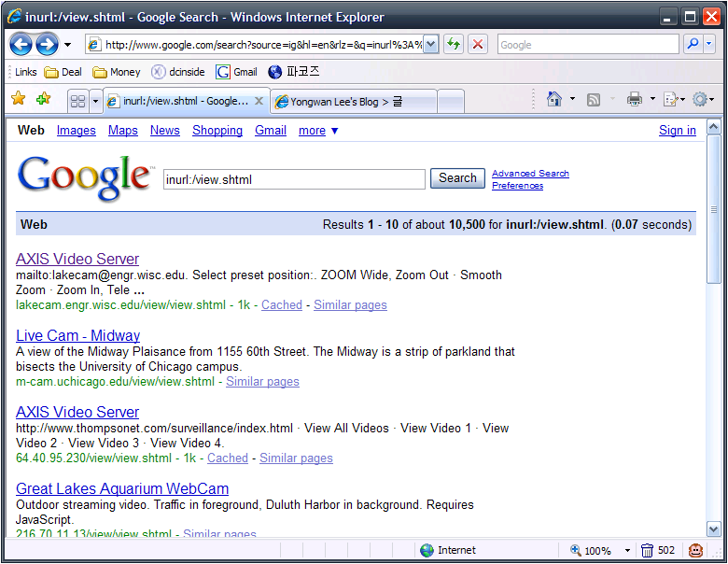Expand the address bar history dropdown
The height and width of the screenshot is (564, 728).
point(431,45)
